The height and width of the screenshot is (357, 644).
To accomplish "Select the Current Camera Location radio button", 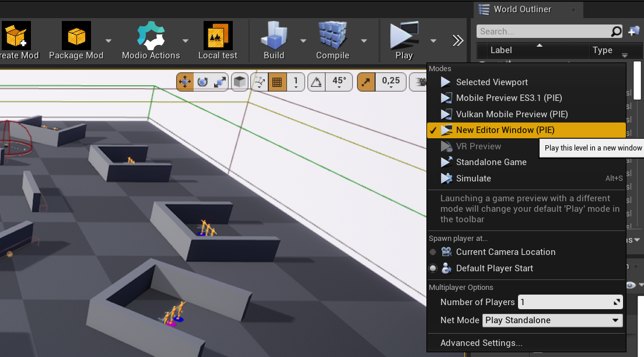I will (433, 252).
